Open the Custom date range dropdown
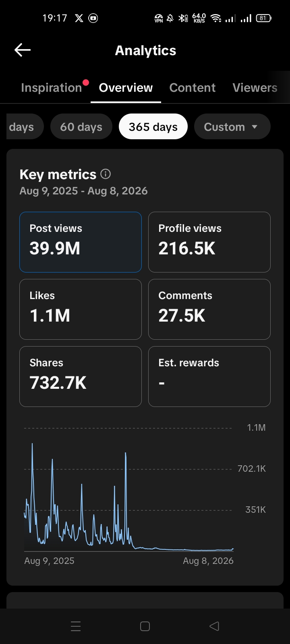 click(232, 126)
